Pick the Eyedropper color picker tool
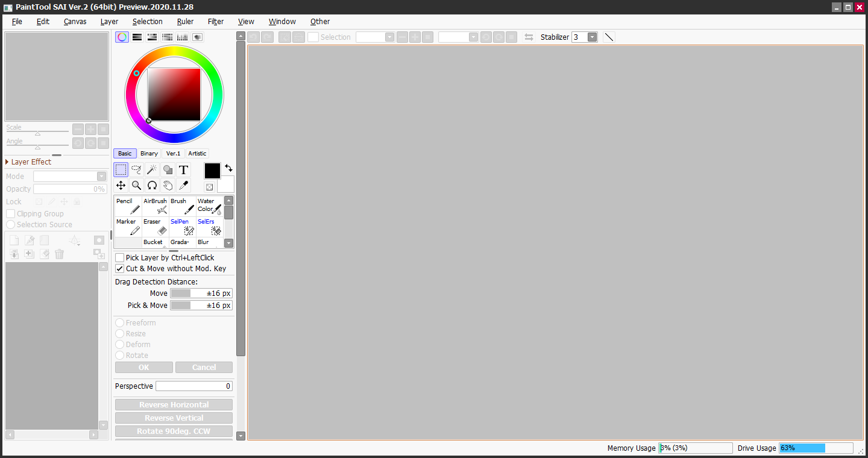Image resolution: width=868 pixels, height=458 pixels. click(183, 186)
